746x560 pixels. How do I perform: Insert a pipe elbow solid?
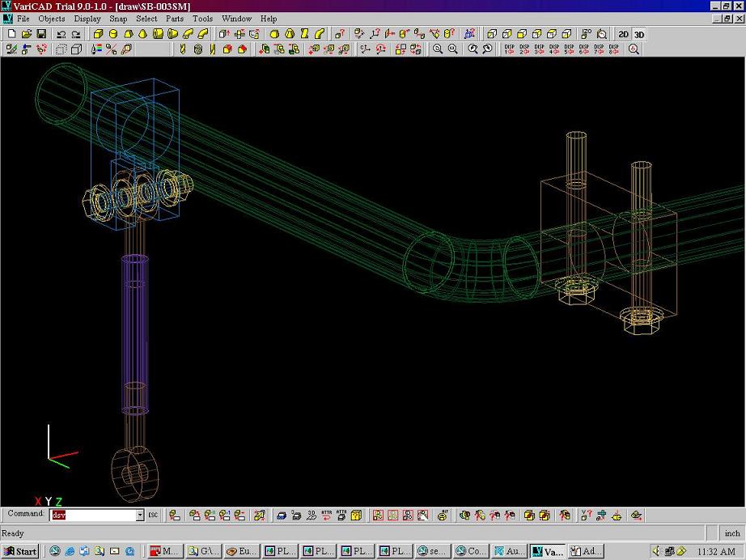[188, 34]
